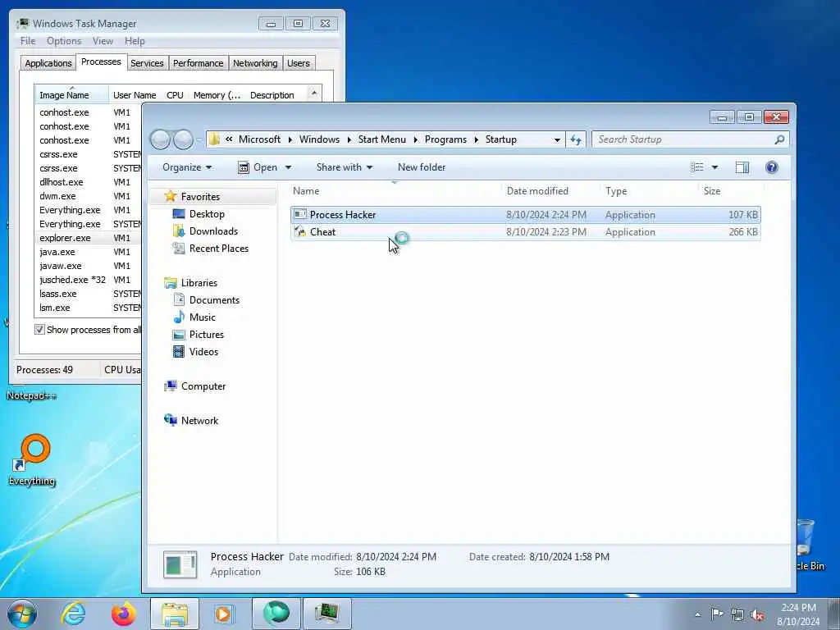This screenshot has width=840, height=630.
Task: Go forward with Explorer Forward arrow
Action: 183,139
